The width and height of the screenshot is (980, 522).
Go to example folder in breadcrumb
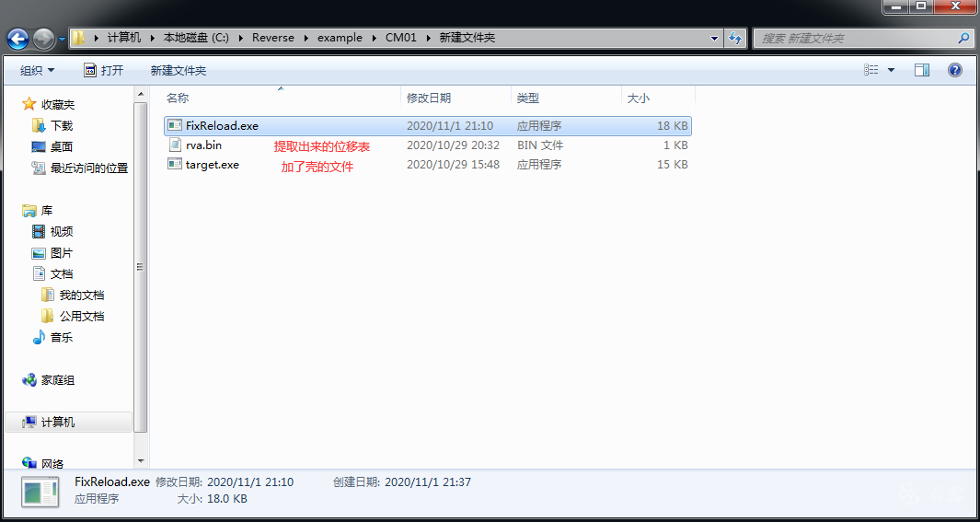coord(340,38)
